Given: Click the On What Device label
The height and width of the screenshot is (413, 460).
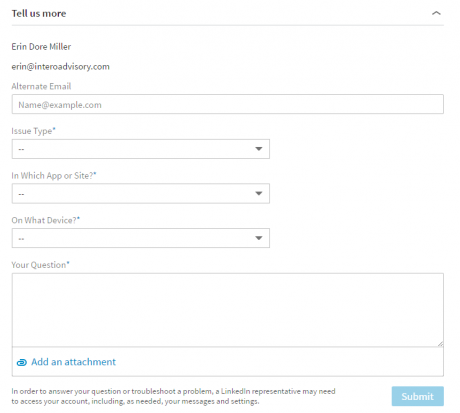Looking at the screenshot, I should (x=46, y=220).
